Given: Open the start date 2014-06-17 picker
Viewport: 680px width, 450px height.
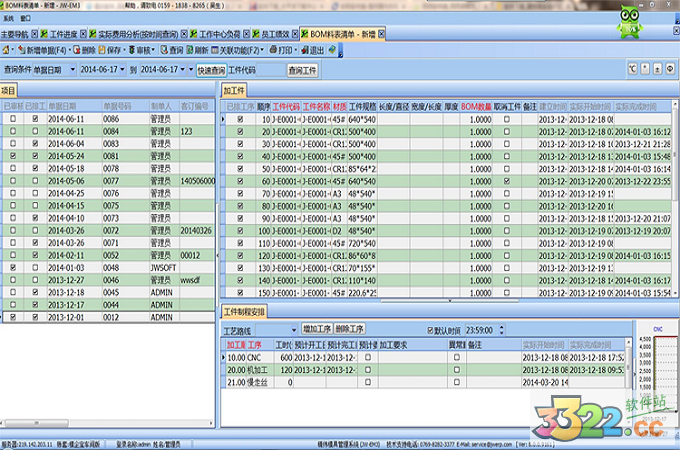Looking at the screenshot, I should pos(122,69).
